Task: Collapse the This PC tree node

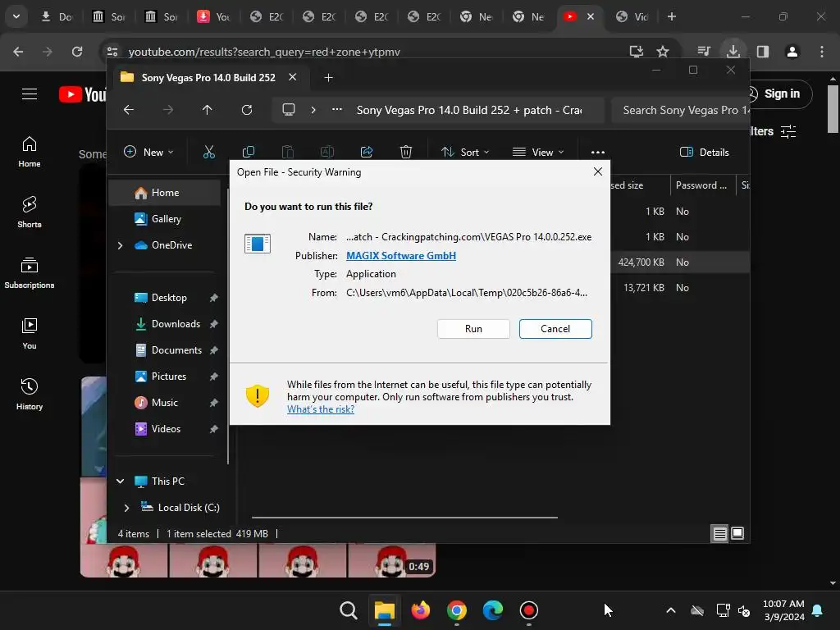Action: pos(120,481)
